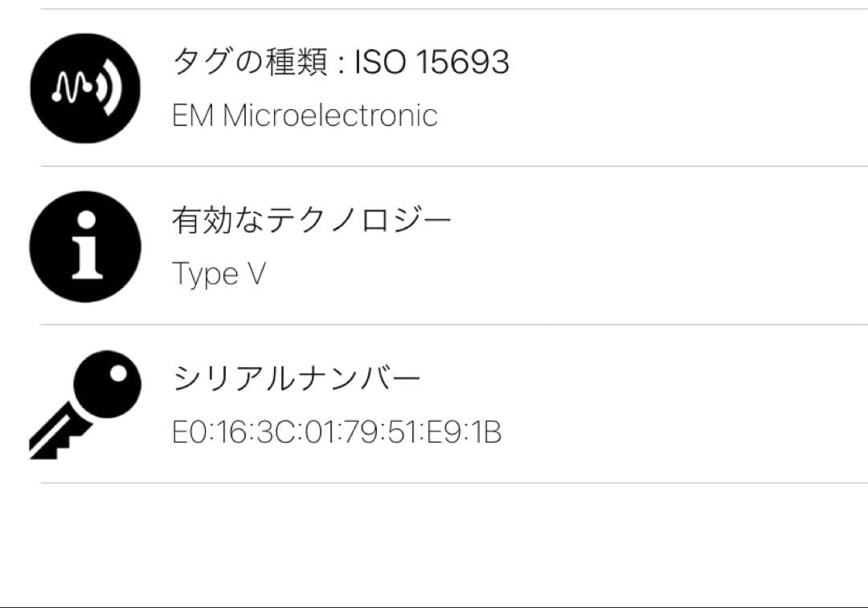Tap the key icon beside シリアルナンバー
Image resolution: width=868 pixels, height=608 pixels.
coord(85,404)
